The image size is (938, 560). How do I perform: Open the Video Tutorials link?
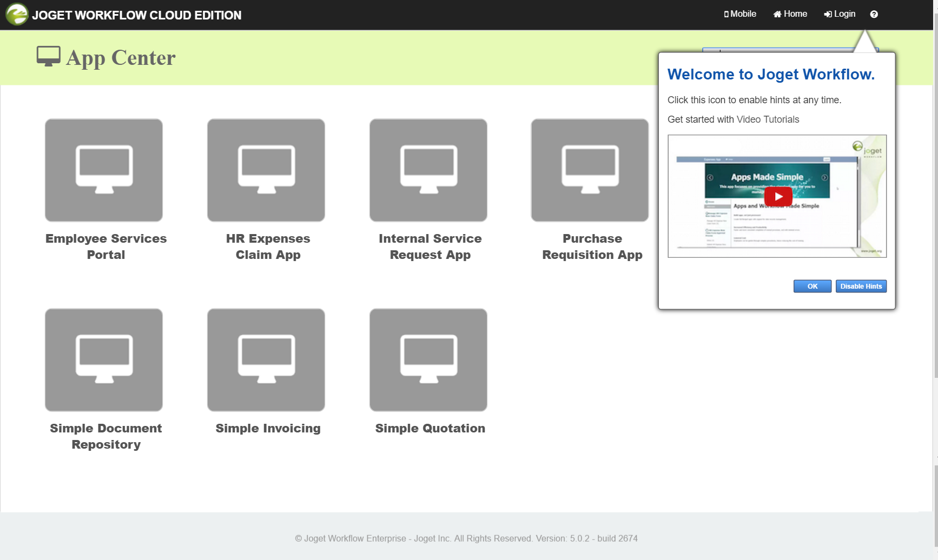pos(768,119)
